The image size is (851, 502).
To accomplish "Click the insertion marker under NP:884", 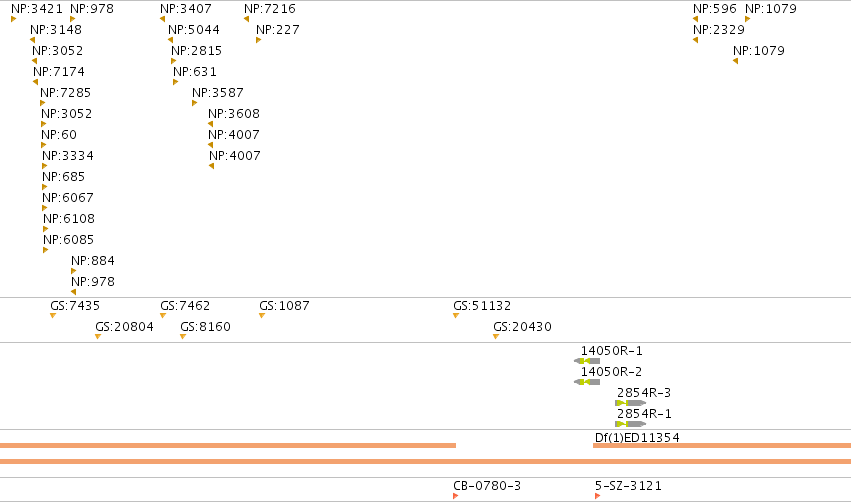I will (74, 271).
